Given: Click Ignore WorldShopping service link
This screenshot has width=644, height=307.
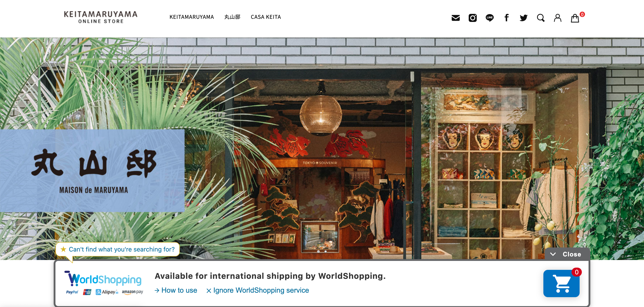Looking at the screenshot, I should (x=258, y=290).
